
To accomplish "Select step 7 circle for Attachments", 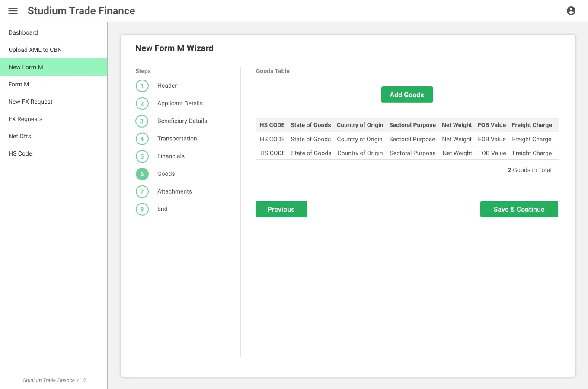I will [142, 192].
